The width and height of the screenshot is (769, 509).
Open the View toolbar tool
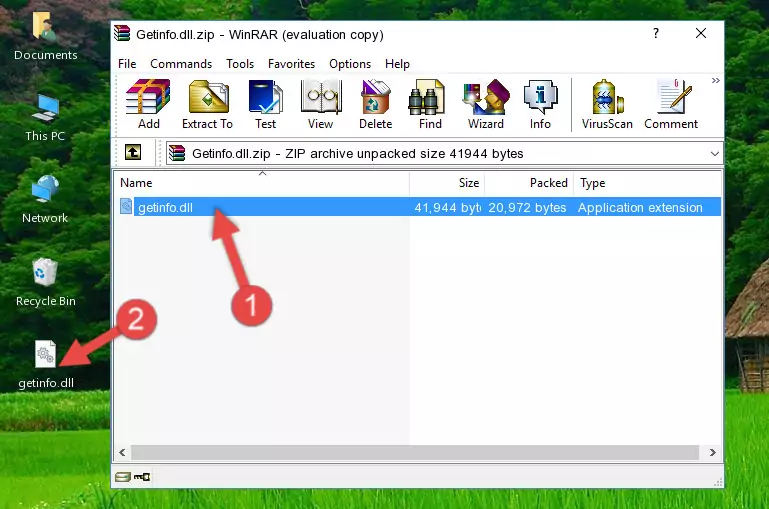coord(321,104)
